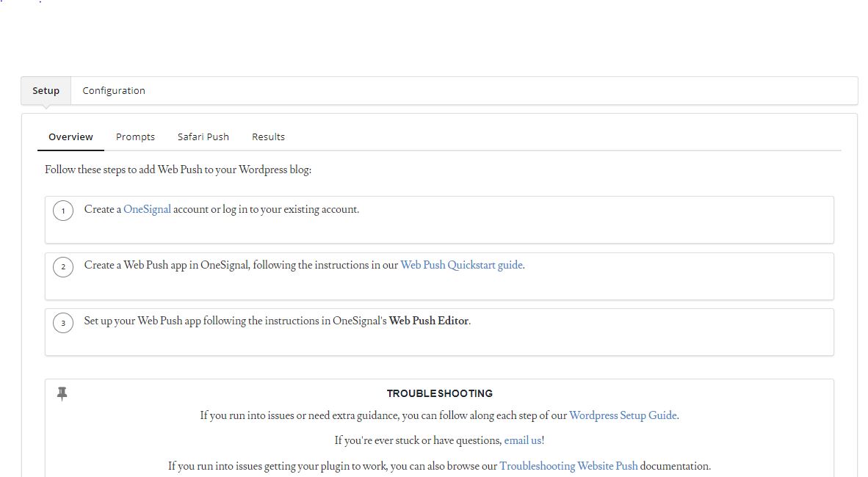Open the Setup tab

(x=45, y=90)
